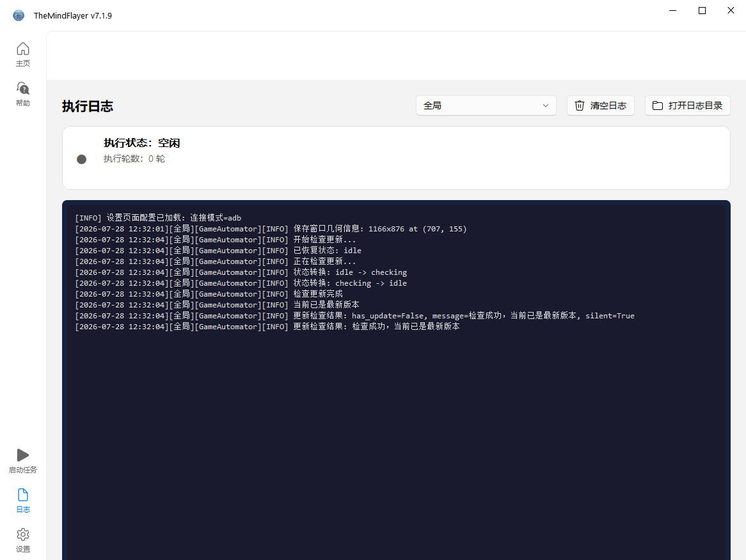This screenshot has width=746, height=560.
Task: Click log line 设置页面配置已加载
Action: tap(158, 218)
